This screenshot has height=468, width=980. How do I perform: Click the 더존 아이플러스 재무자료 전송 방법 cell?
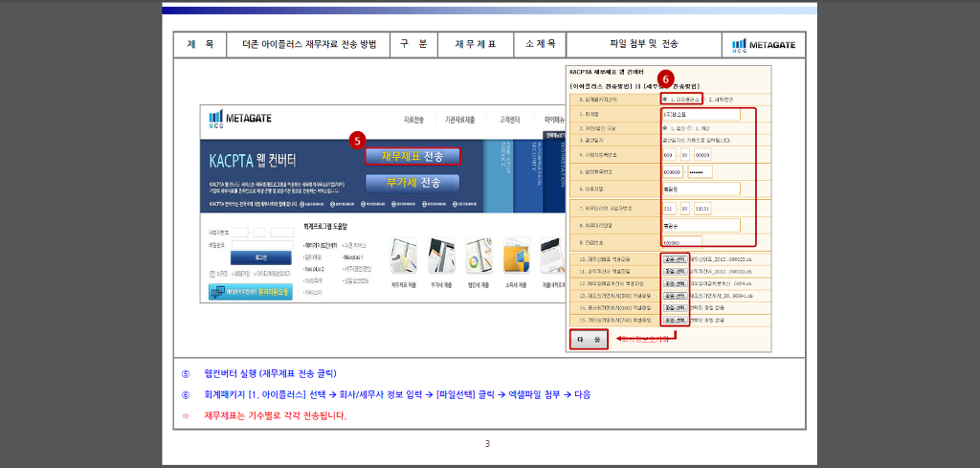click(309, 44)
